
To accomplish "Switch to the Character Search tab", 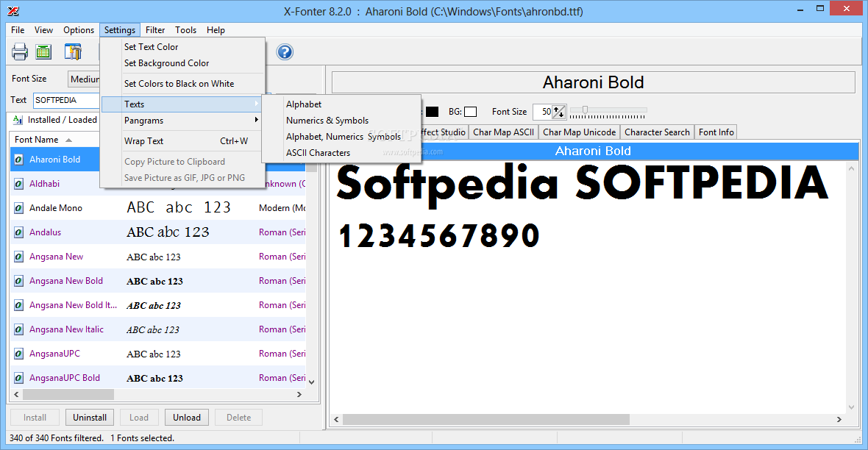I will pyautogui.click(x=657, y=132).
